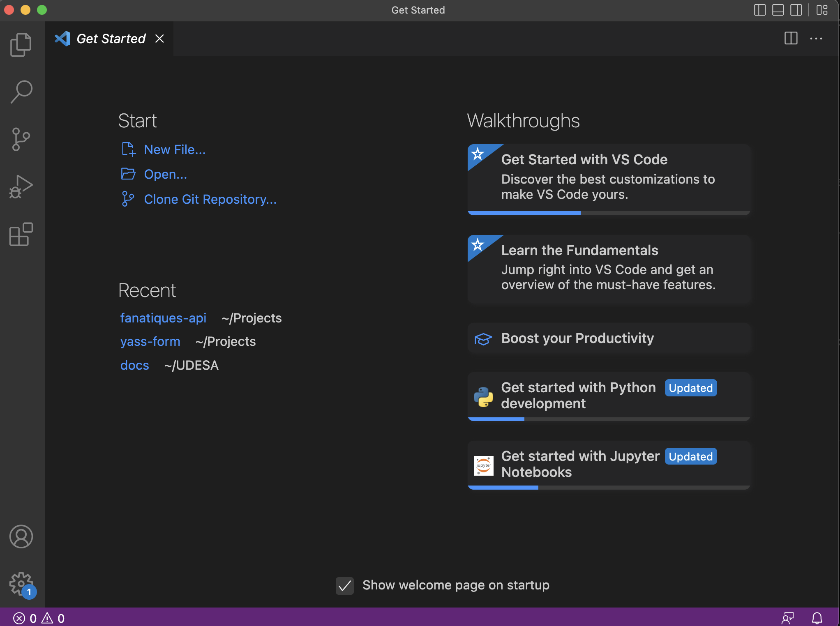Select the Get Started tab
The width and height of the screenshot is (840, 626).
pos(109,39)
